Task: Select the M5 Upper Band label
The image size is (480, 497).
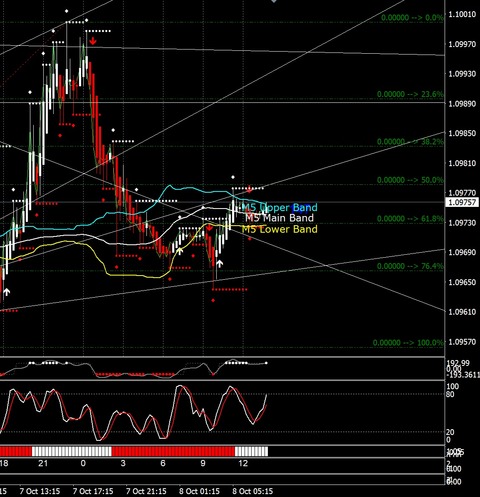Action: tap(280, 208)
